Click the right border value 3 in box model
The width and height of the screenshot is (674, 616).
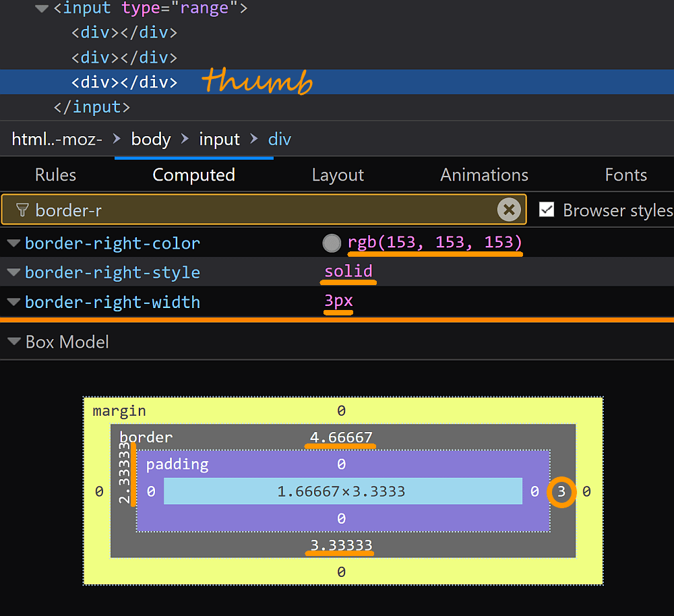coord(561,492)
